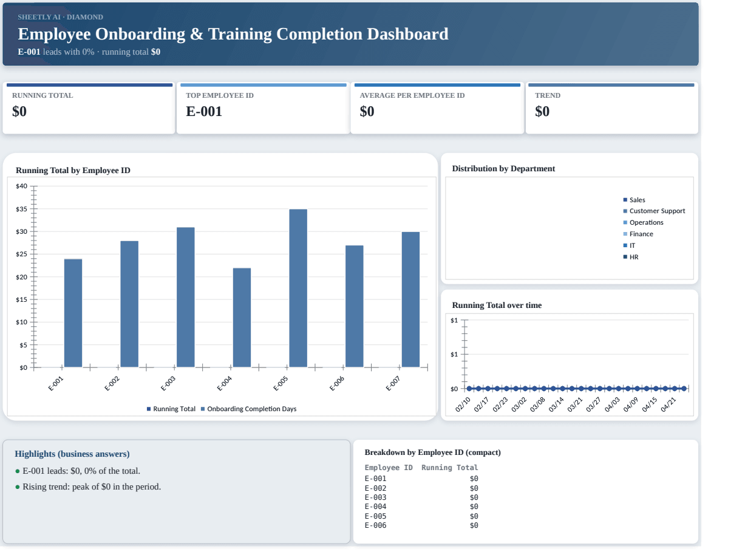Select the highlight "Rising trend: peak of $0"

pos(88,487)
